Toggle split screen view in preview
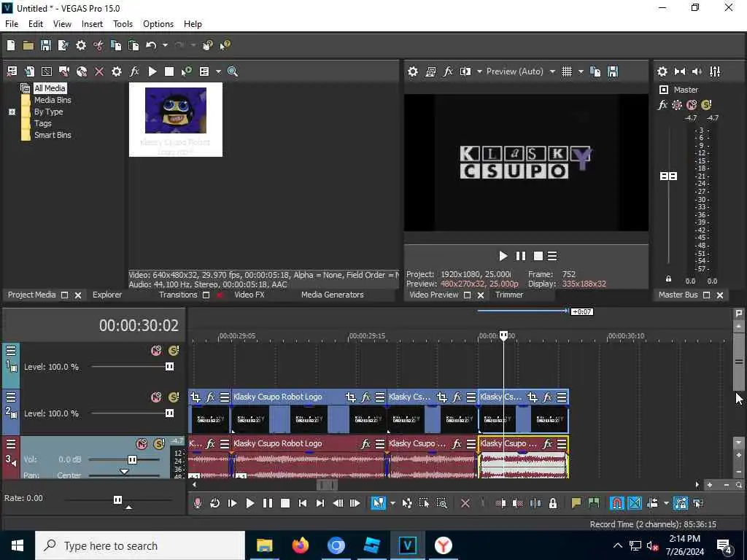Screen dimensions: 747x560 pyautogui.click(x=465, y=71)
